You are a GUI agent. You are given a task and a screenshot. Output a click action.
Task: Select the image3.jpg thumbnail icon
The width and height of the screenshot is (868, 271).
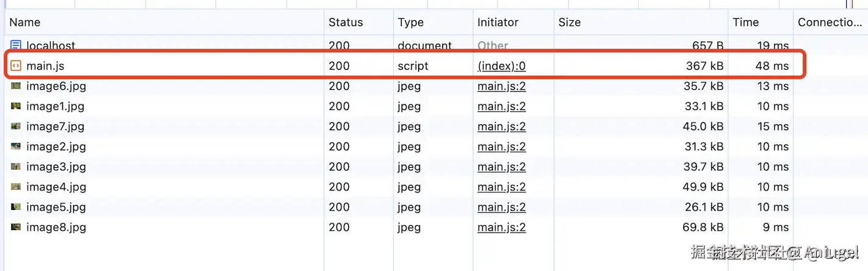[16, 167]
